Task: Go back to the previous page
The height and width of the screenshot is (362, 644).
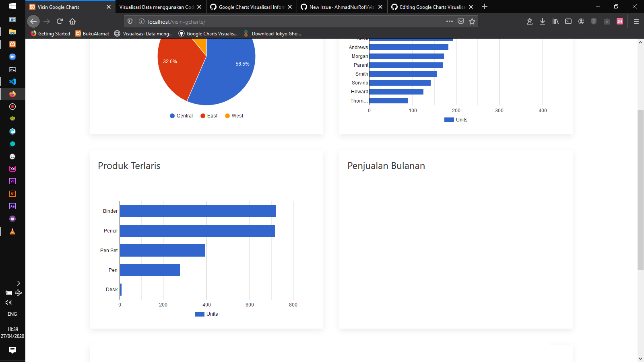Action: 33,21
